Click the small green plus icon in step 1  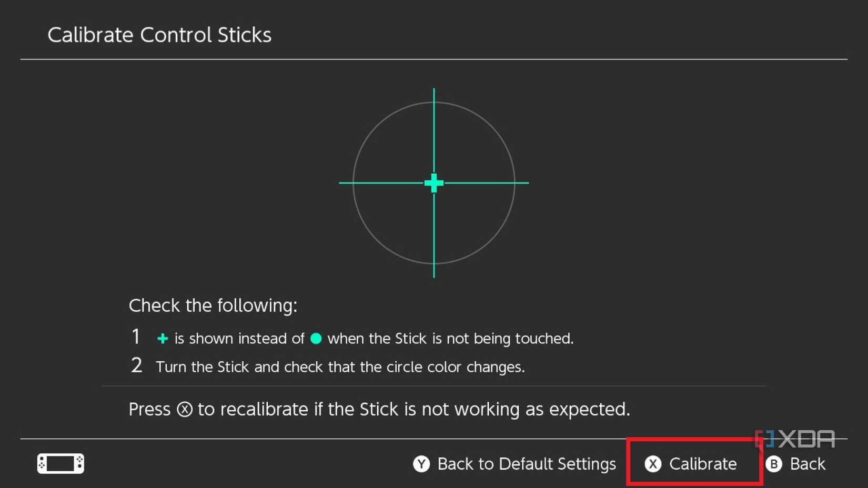(x=163, y=339)
